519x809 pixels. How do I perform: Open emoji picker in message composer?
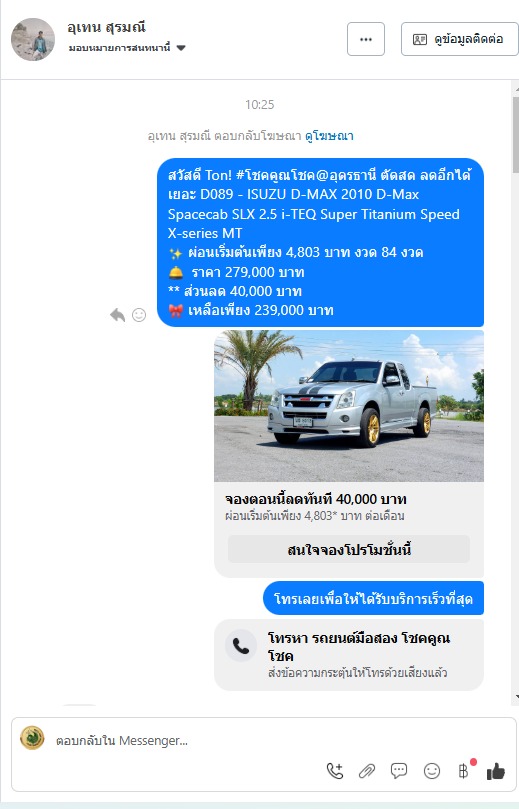431,771
